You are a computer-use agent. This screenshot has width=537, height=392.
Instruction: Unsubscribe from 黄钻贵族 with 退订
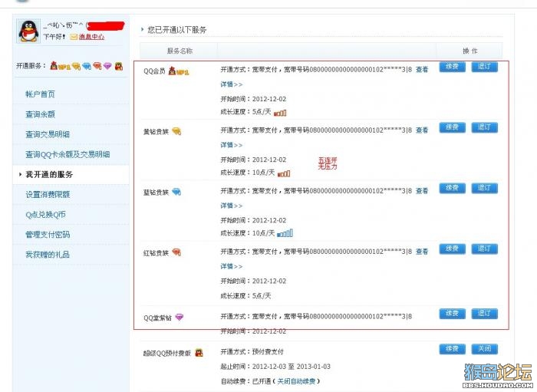[x=484, y=127]
